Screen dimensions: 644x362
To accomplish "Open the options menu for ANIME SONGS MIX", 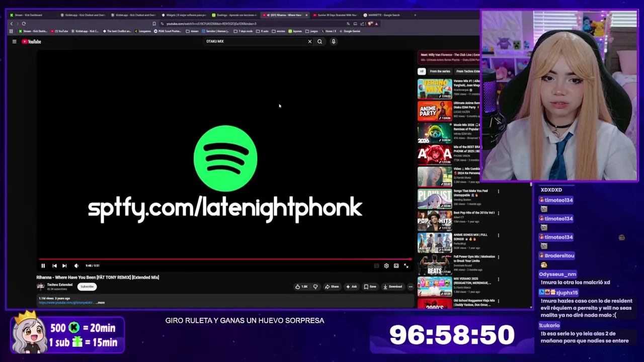I will click(499, 235).
